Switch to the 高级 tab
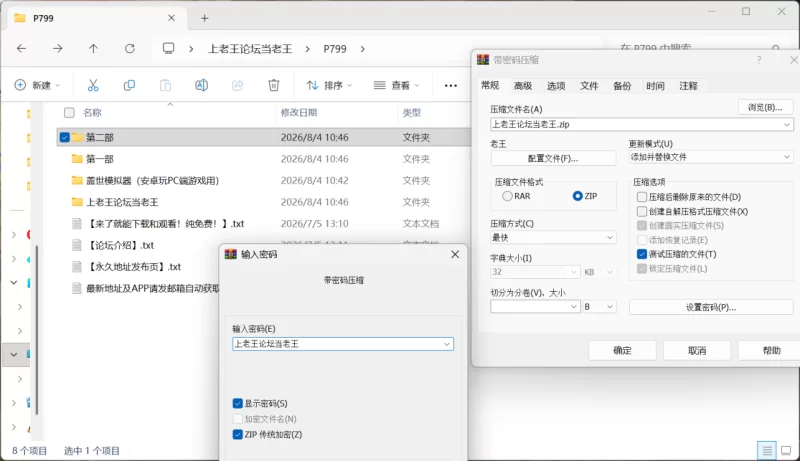 click(523, 86)
